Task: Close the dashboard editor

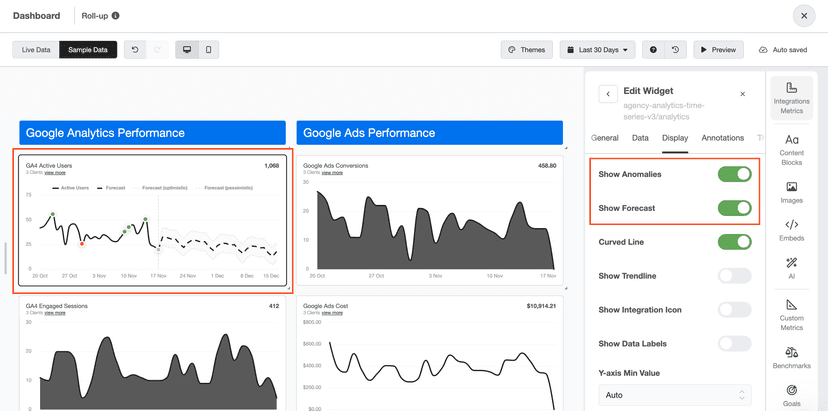Action: pyautogui.click(x=804, y=16)
